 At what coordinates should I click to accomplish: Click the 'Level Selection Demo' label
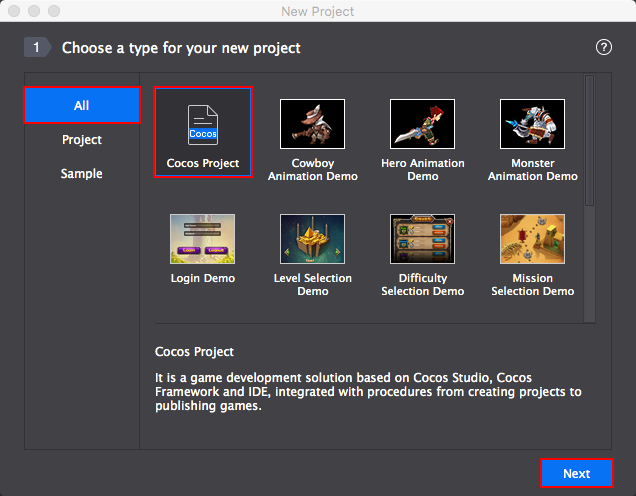313,285
